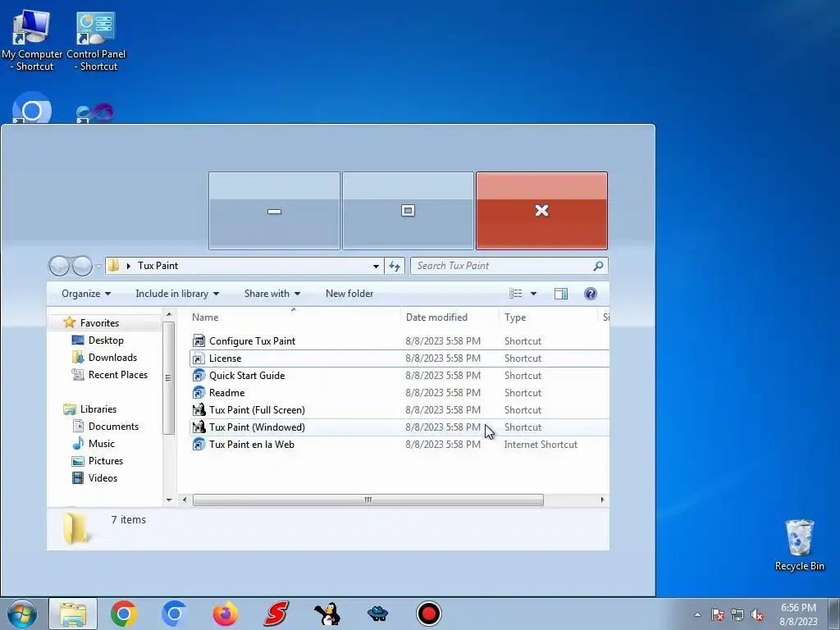
Task: Maximize the Tux Paint Explorer window
Action: [x=408, y=211]
